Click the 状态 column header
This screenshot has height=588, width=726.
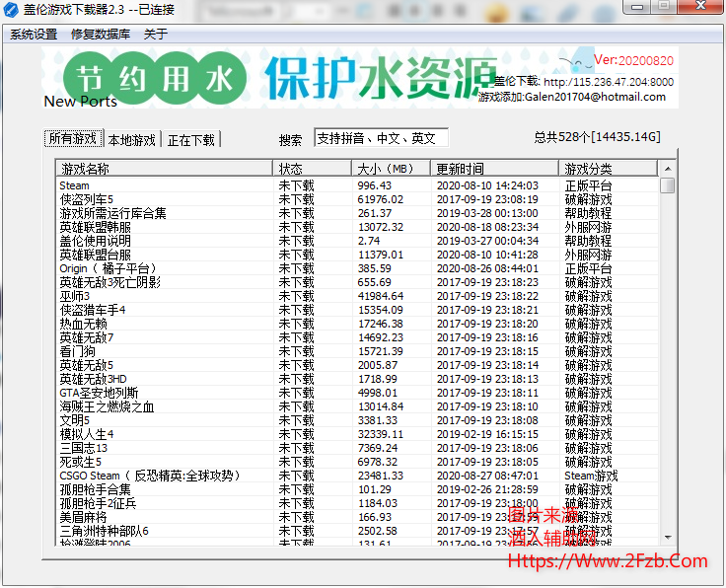[312, 169]
